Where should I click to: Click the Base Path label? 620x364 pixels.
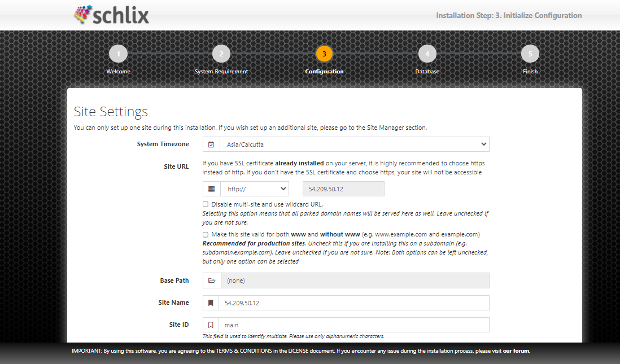174,280
